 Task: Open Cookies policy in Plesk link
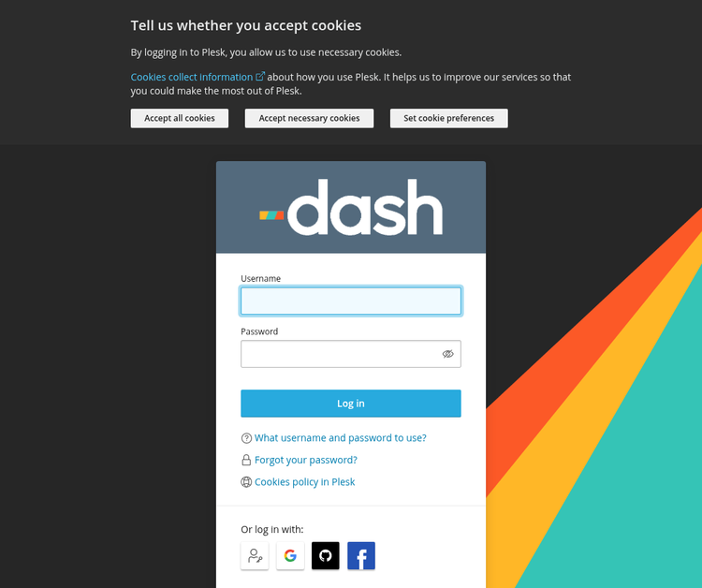[304, 482]
